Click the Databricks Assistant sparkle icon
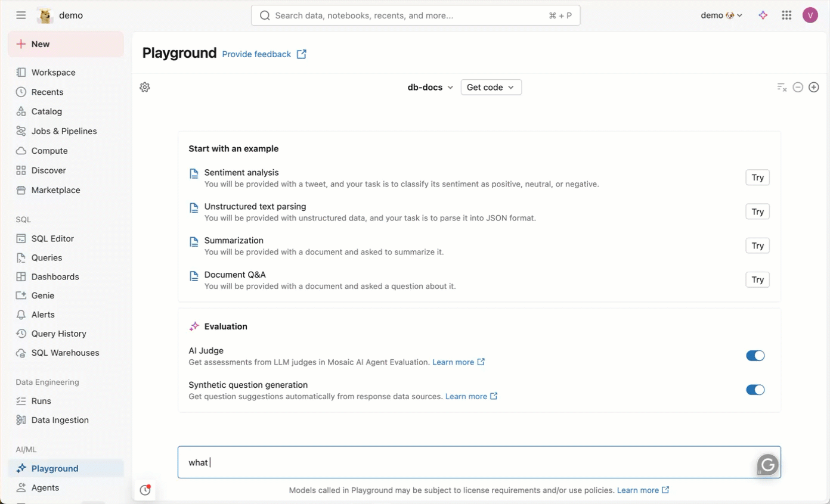830x504 pixels. [763, 15]
